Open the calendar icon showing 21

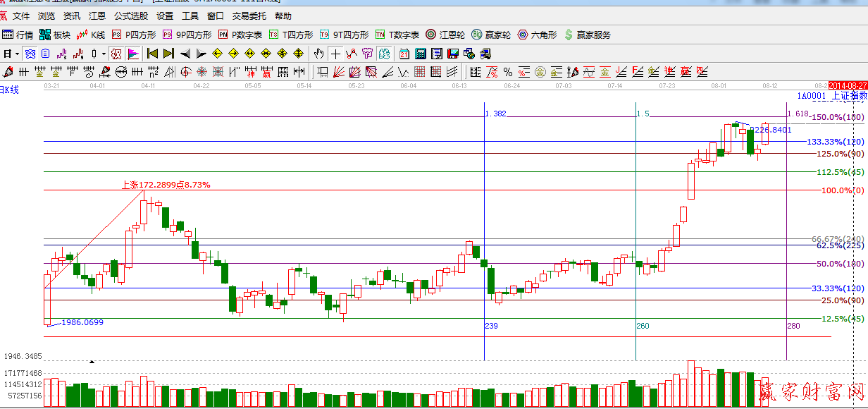404,54
